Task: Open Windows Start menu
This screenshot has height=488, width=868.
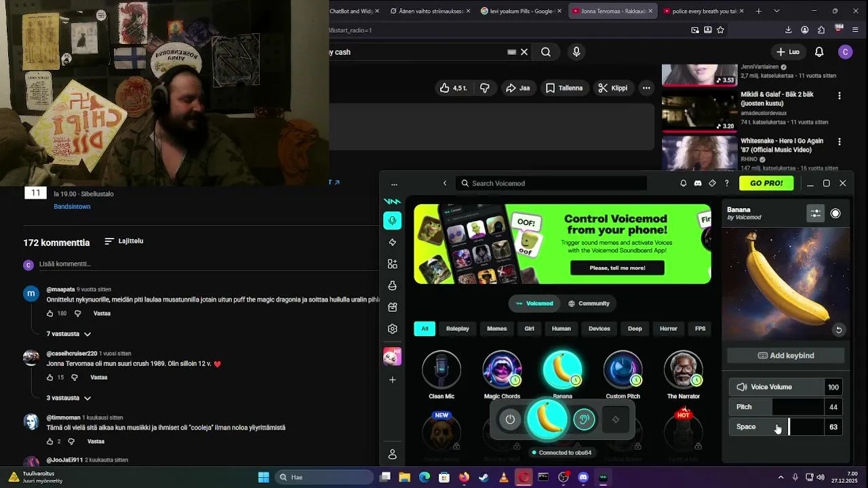Action: tap(264, 477)
